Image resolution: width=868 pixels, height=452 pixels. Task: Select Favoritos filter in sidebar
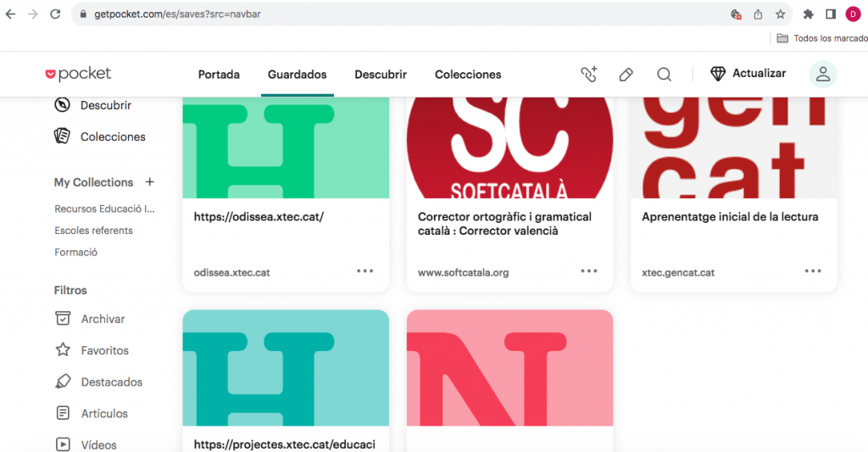tap(104, 350)
